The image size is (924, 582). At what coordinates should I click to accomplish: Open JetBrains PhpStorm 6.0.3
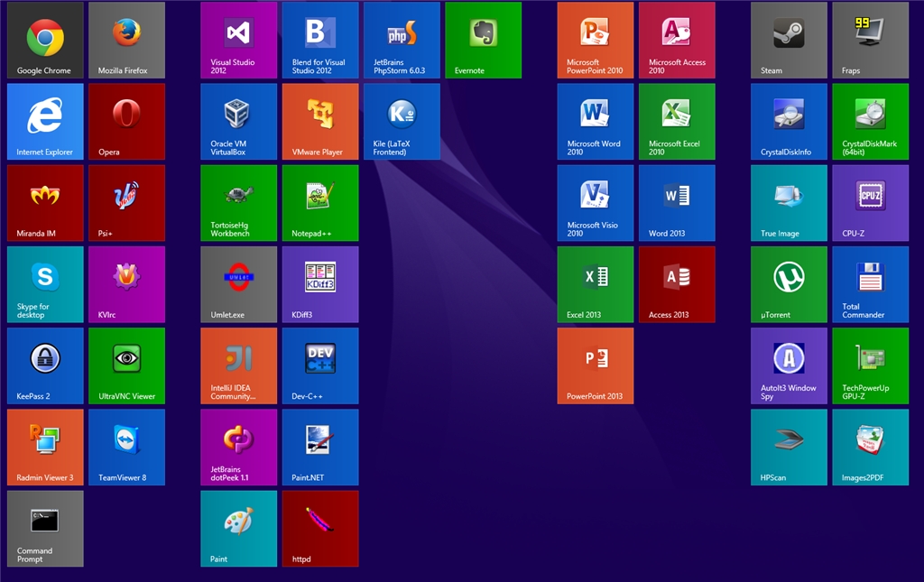click(402, 40)
